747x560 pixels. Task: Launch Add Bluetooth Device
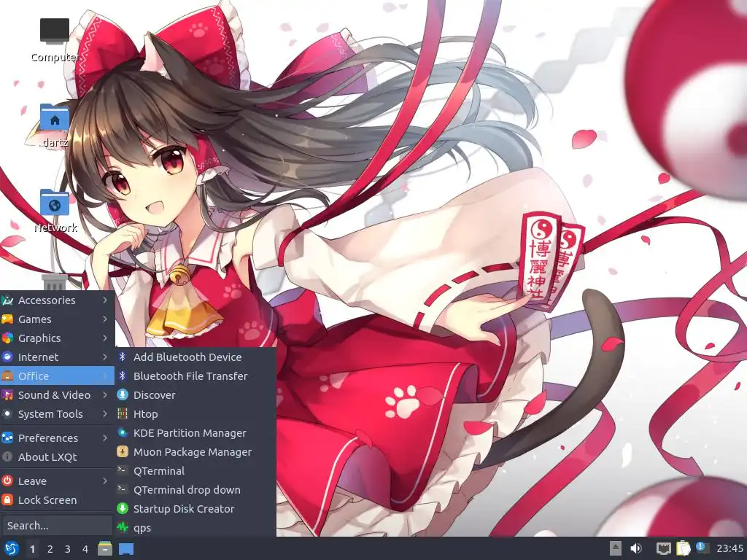click(x=196, y=357)
